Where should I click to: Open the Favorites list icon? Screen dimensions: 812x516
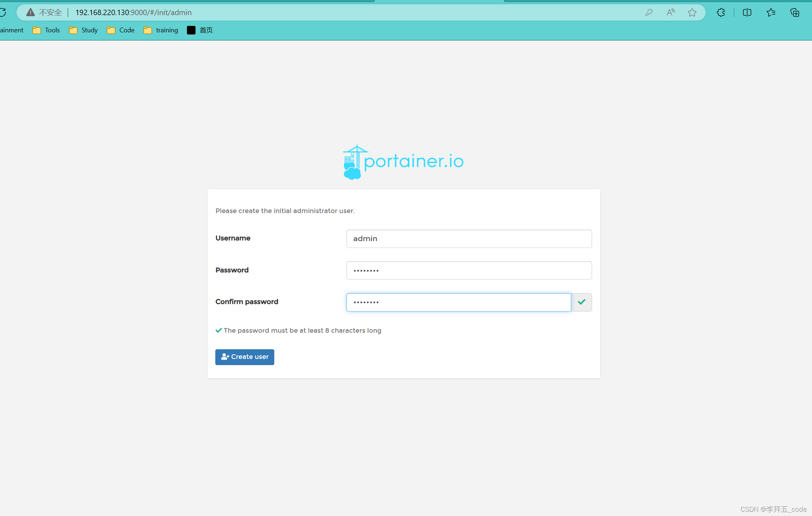point(771,13)
